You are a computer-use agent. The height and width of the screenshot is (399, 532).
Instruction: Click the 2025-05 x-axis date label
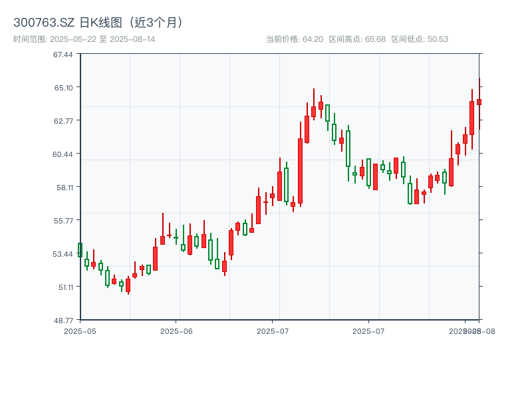click(80, 331)
